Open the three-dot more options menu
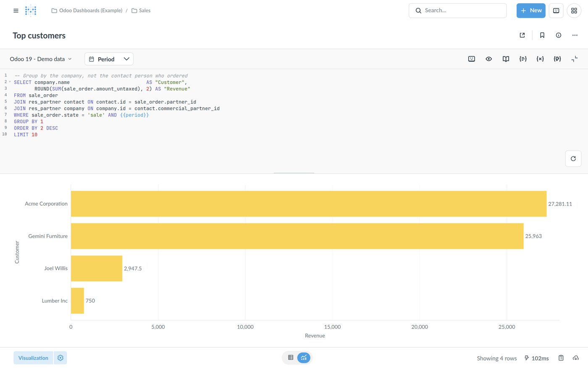588x368 pixels. pyautogui.click(x=575, y=35)
